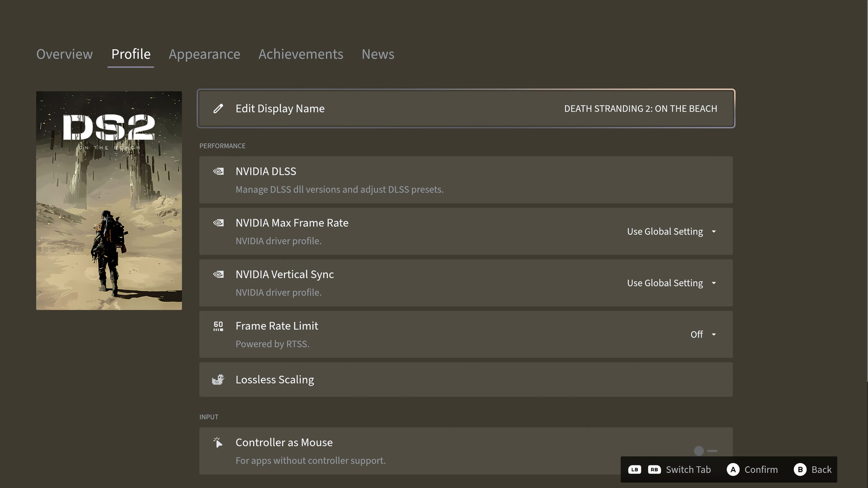Click the DS2 game cover artwork
Image resolution: width=868 pixels, height=488 pixels.
click(109, 201)
